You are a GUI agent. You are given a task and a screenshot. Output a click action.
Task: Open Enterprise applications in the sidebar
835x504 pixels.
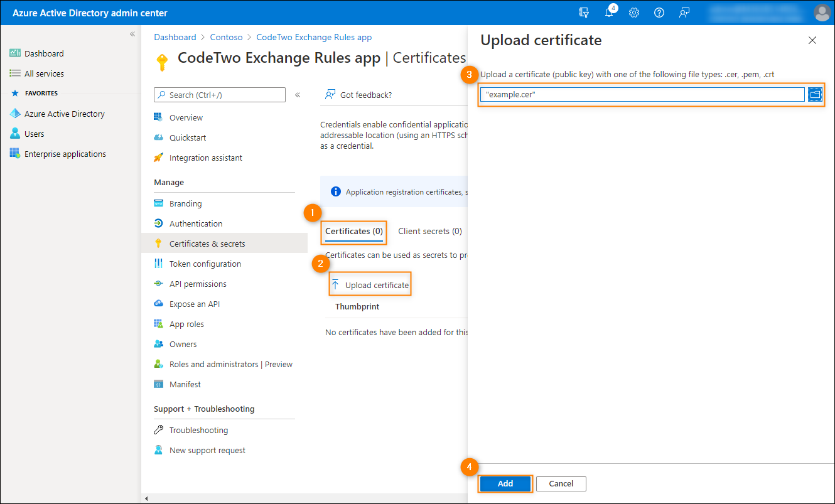[x=65, y=154]
